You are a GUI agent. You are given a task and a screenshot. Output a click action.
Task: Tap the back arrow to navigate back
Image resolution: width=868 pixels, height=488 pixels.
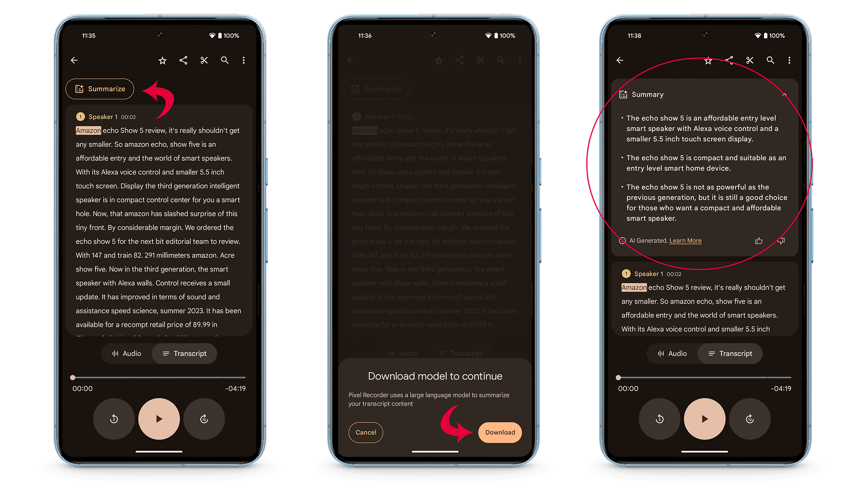click(75, 60)
